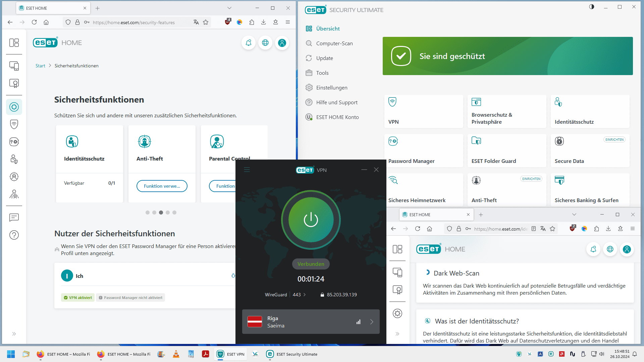Image resolution: width=644 pixels, height=362 pixels.
Task: Click the Funktion verwe... button under Anti-Theft
Action: tap(162, 186)
